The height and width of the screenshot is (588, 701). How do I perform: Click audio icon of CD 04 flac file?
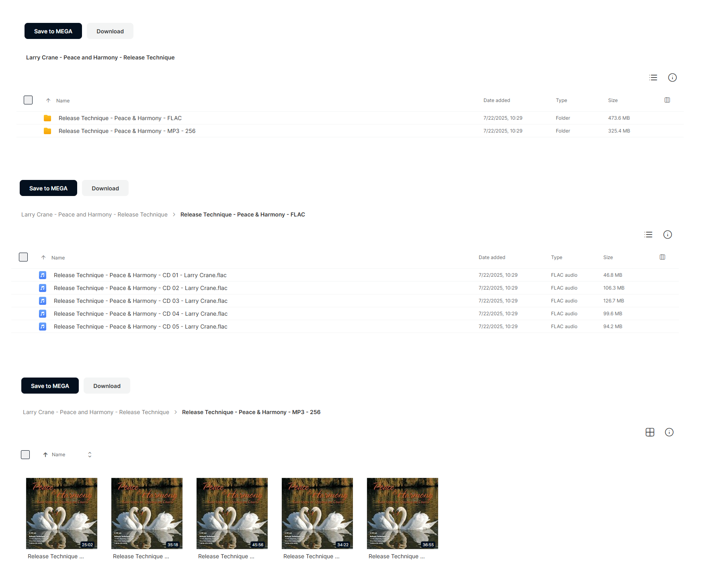point(43,314)
